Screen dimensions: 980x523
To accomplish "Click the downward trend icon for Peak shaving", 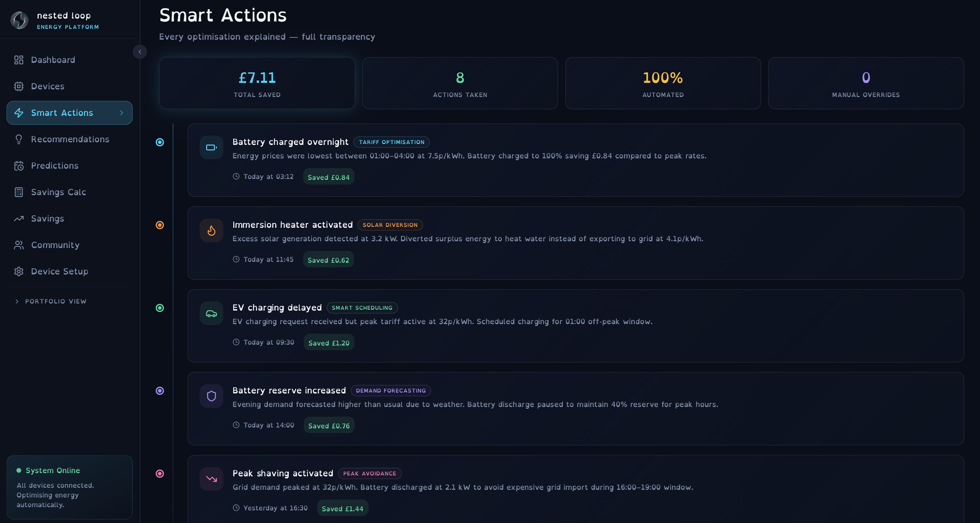I will pyautogui.click(x=211, y=479).
